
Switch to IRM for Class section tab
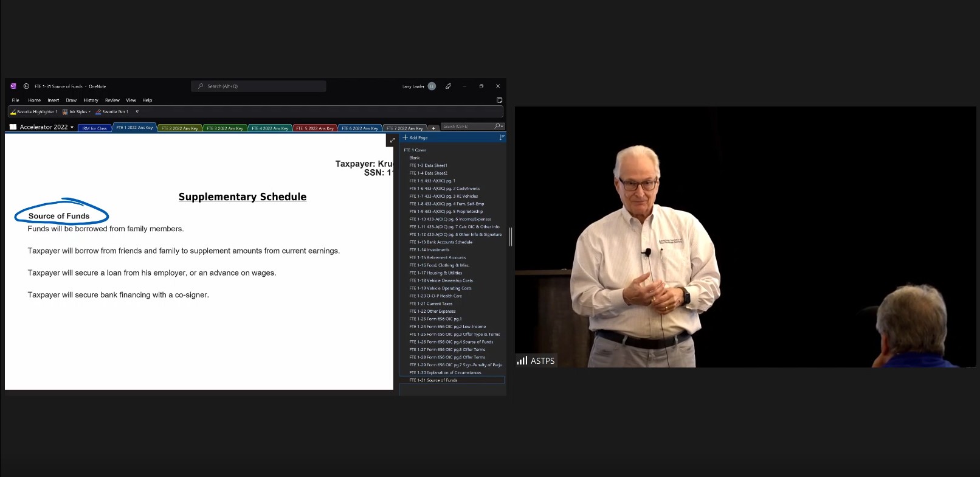point(94,128)
